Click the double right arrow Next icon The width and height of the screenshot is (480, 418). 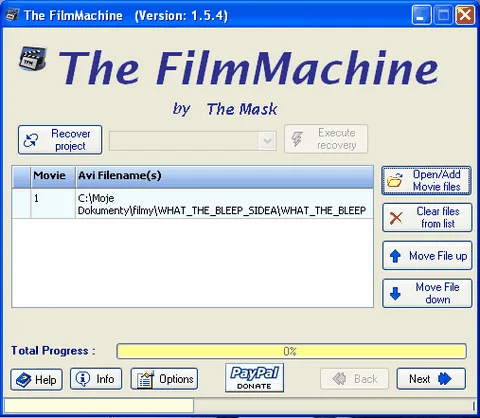445,379
